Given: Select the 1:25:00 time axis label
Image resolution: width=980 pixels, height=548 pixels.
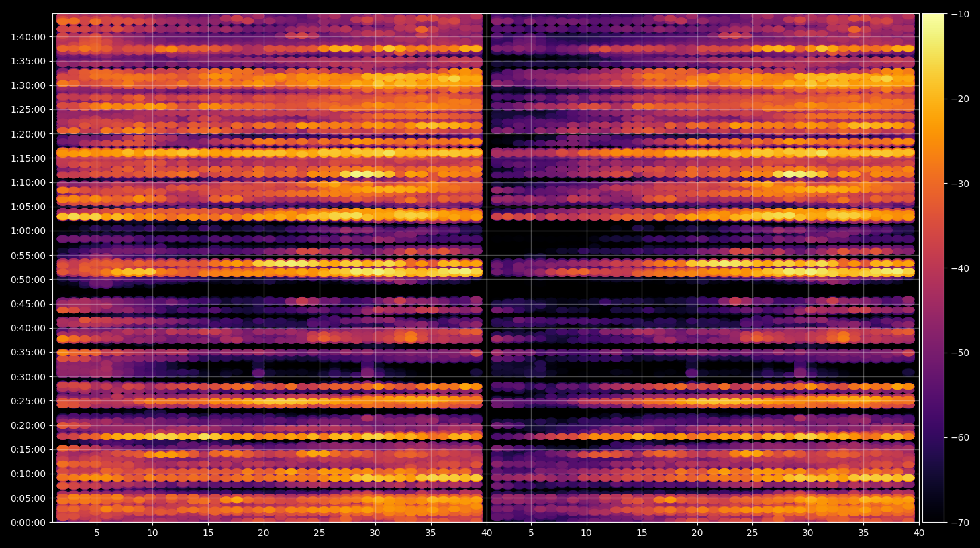Looking at the screenshot, I should coord(28,109).
